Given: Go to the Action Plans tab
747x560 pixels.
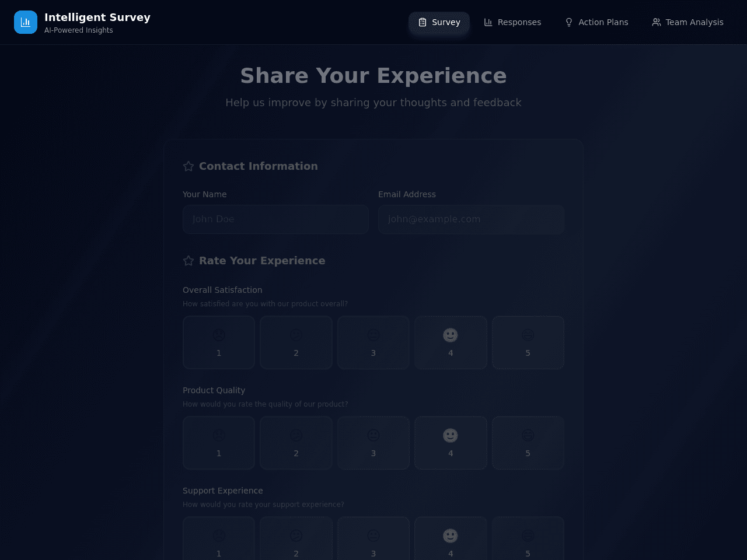Looking at the screenshot, I should pyautogui.click(x=596, y=22).
